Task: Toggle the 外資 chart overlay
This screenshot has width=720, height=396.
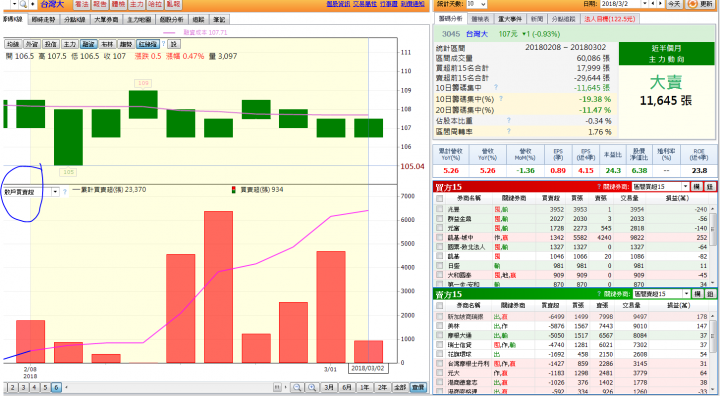Action: (x=32, y=44)
